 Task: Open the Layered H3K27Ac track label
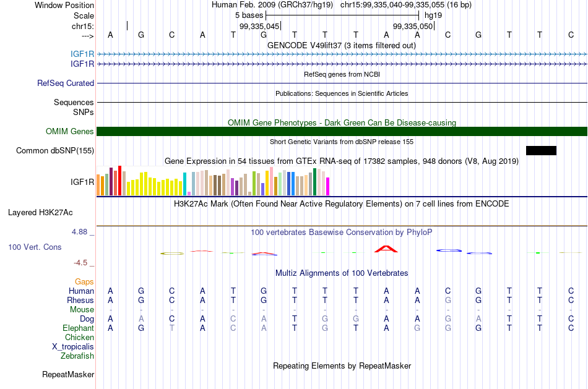(40, 213)
